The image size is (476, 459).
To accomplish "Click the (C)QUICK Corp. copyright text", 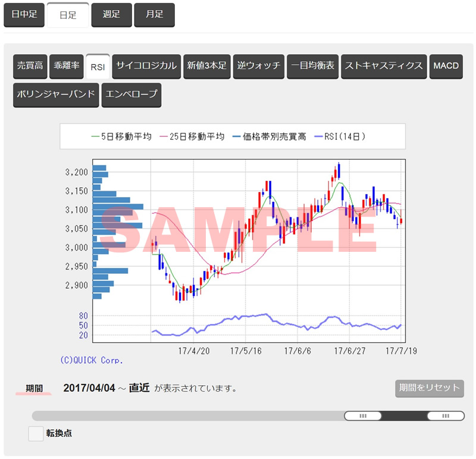I will point(92,360).
